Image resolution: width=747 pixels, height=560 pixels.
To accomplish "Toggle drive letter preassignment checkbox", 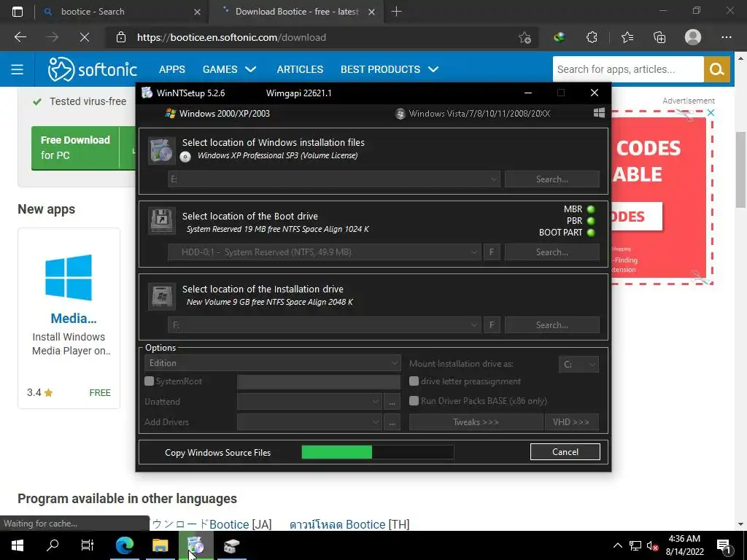I will [x=414, y=381].
